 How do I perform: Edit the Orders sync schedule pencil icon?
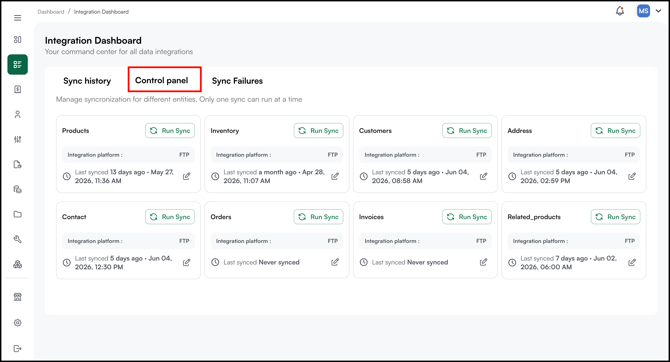tap(335, 262)
